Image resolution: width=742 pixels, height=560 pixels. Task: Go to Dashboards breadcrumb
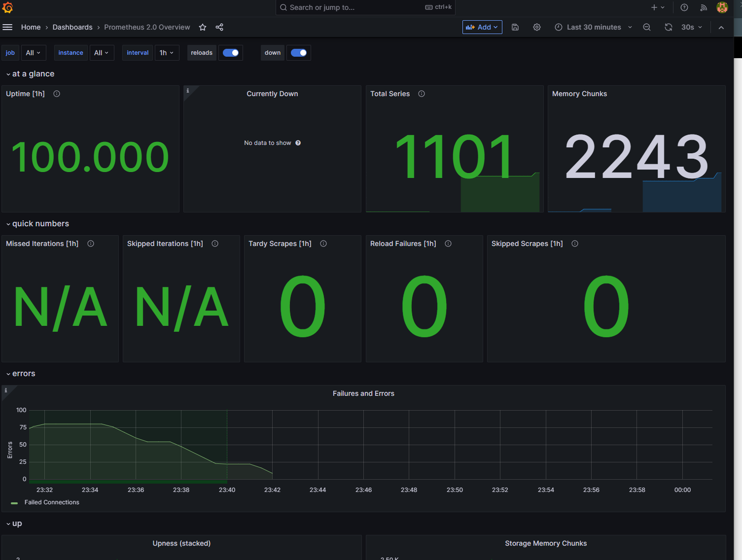click(x=72, y=27)
